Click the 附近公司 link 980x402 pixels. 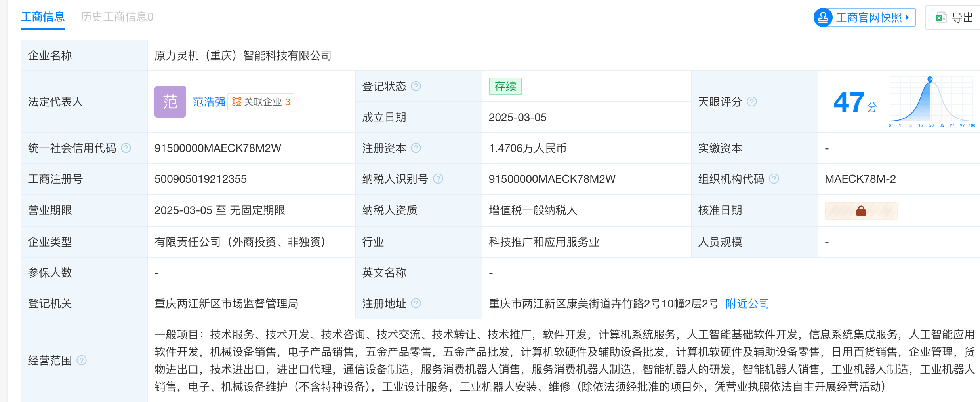747,303
